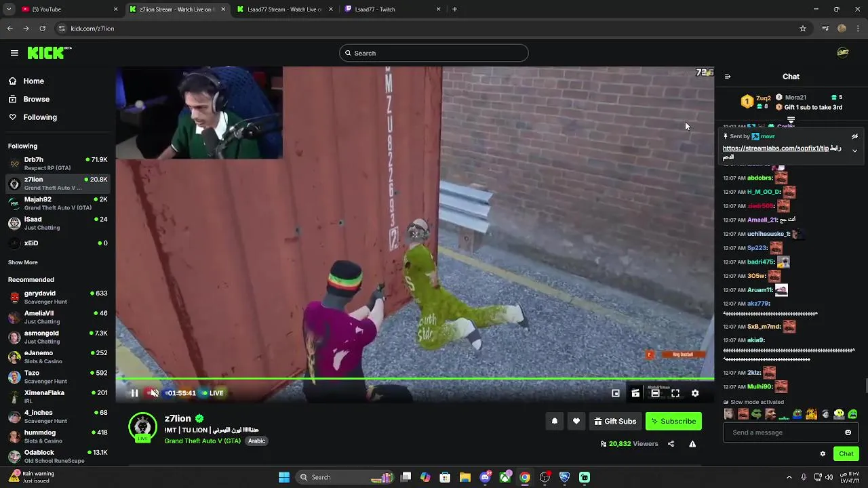The width and height of the screenshot is (868, 488).
Task: Share the stream
Action: coord(671,444)
